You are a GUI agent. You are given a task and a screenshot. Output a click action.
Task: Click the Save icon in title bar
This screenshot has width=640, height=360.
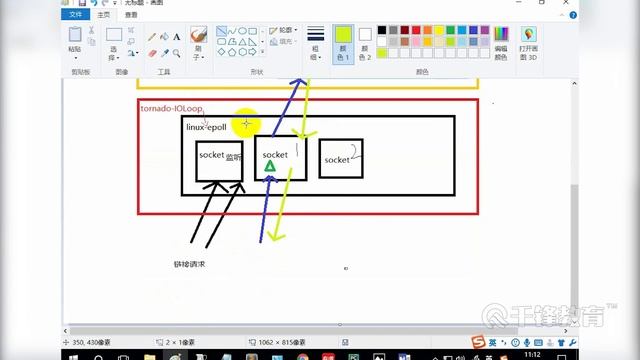(82, 3)
